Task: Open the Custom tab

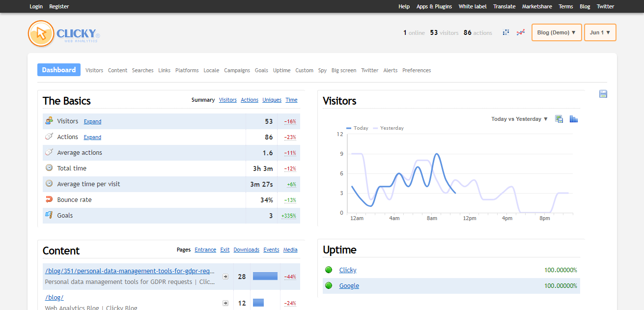Action: point(305,70)
